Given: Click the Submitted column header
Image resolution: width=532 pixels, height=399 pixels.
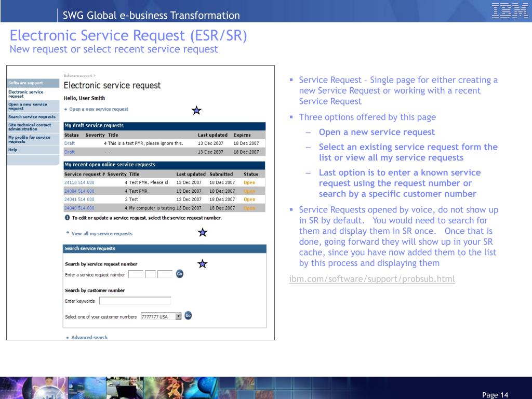Looking at the screenshot, I should pos(221,174).
